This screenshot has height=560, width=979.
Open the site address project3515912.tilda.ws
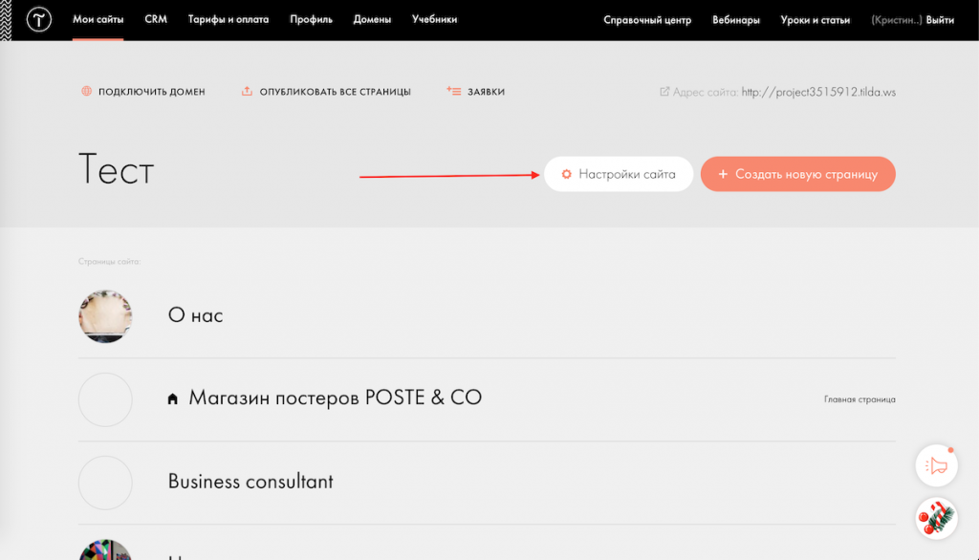(x=818, y=92)
